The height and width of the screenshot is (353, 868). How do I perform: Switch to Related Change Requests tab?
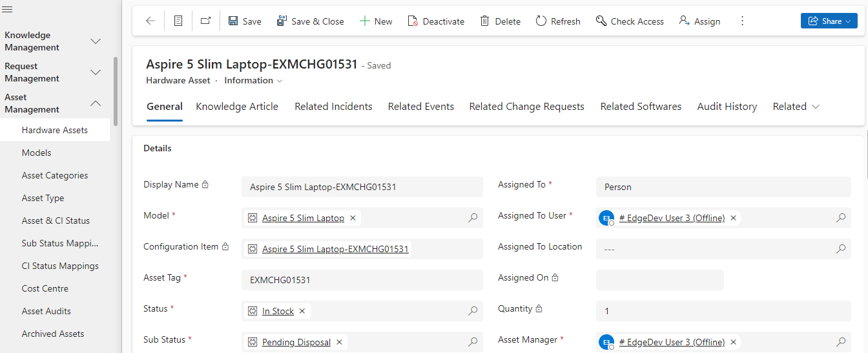point(527,107)
